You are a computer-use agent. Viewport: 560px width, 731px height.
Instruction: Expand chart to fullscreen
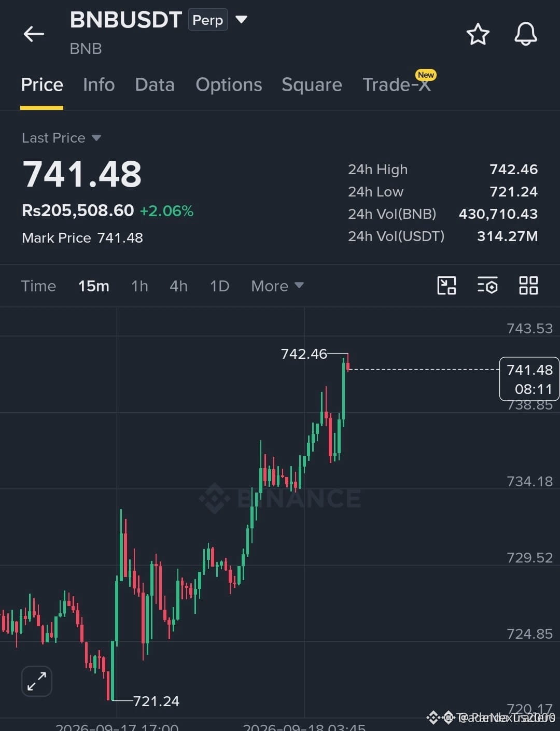coord(37,681)
